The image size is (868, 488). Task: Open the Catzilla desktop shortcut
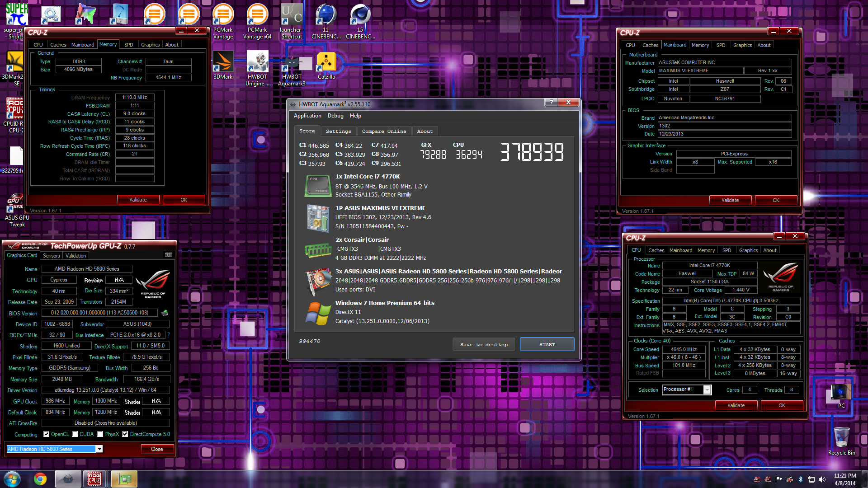pyautogui.click(x=326, y=65)
